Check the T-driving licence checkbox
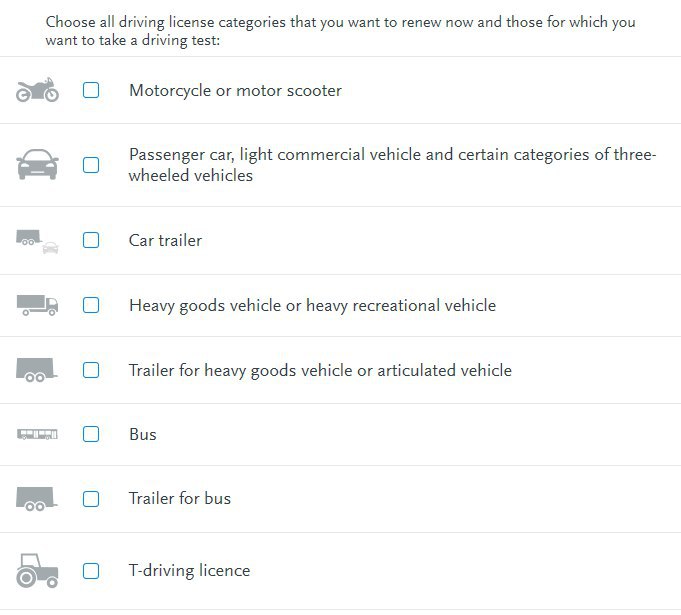Viewport: 681px width, 615px height. [91, 571]
